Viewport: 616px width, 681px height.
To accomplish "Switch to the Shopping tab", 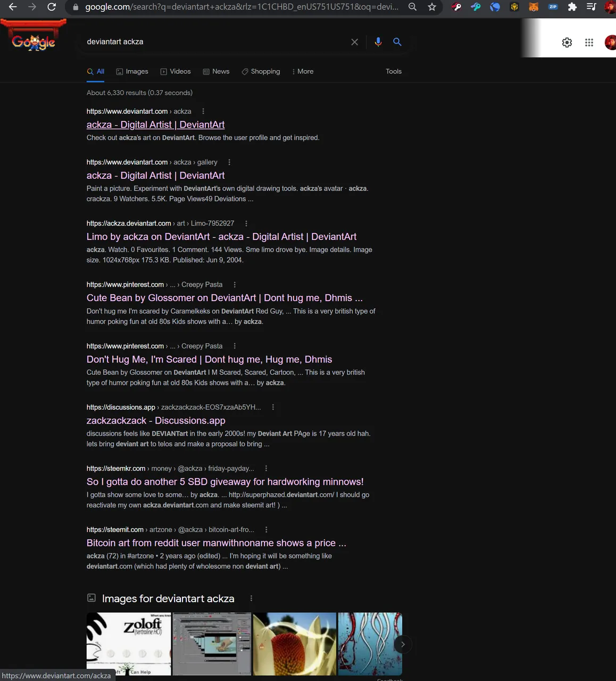I will click(x=261, y=71).
